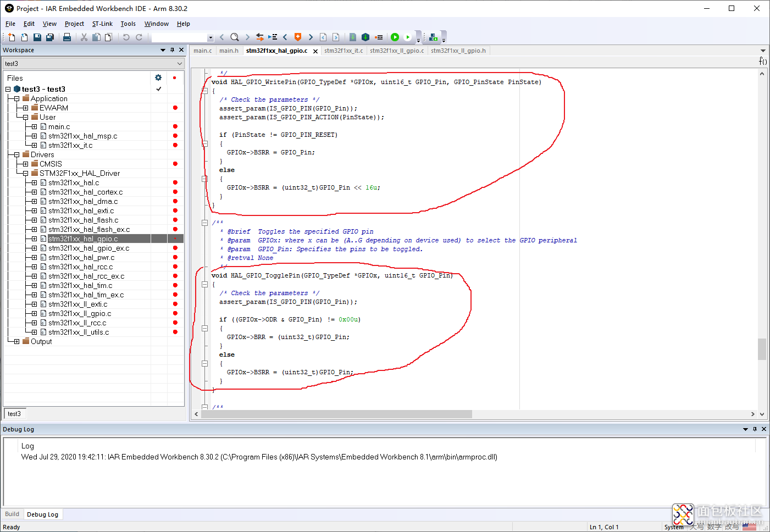Click the Save All toolbar icon
The image size is (770, 532).
pos(50,37)
